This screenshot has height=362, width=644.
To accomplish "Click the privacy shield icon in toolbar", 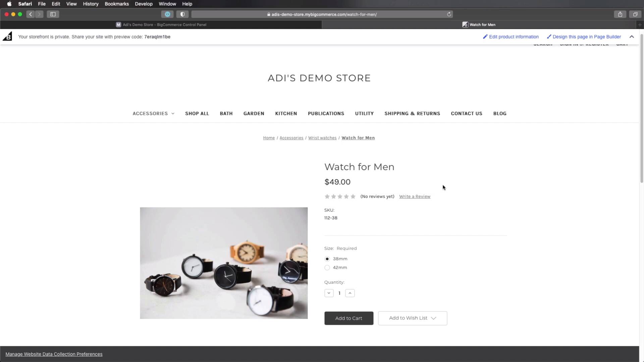I will tap(182, 14).
